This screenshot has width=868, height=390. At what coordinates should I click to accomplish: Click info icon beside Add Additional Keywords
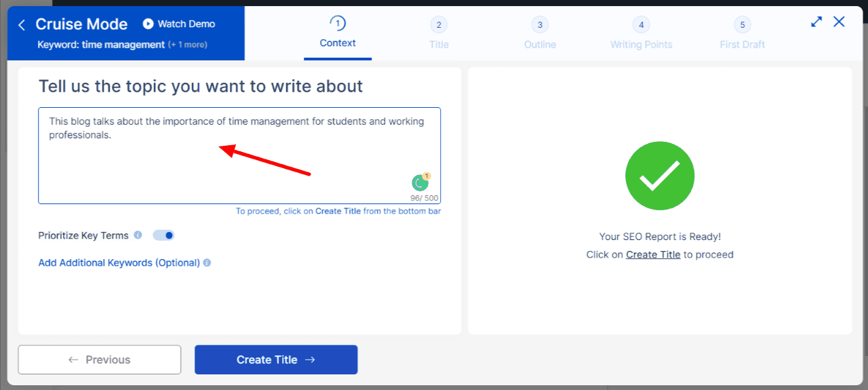coord(207,262)
